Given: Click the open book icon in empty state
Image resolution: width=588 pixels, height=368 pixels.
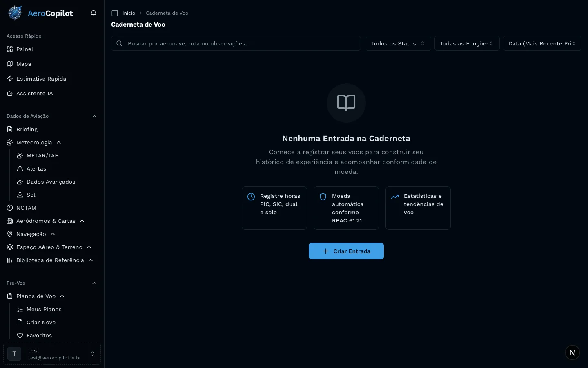Looking at the screenshot, I should pos(346,103).
